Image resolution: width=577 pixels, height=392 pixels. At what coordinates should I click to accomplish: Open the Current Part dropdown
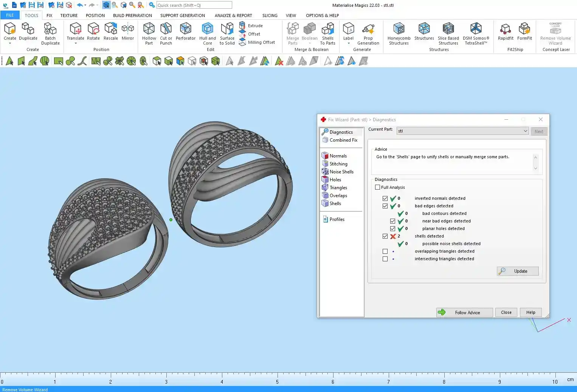[x=525, y=131]
